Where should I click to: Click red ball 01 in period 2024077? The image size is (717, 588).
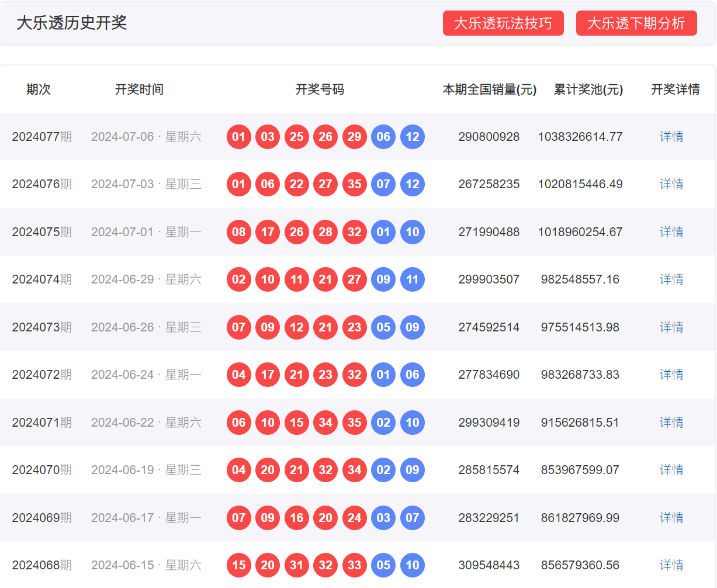click(238, 136)
